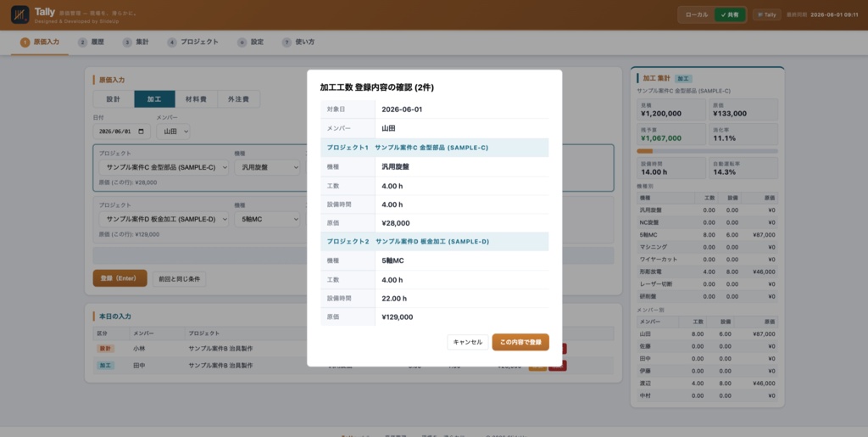868x437 pixels.
Task: Click the プロジェクト1 サンプル案件C header row
Action: 435,148
